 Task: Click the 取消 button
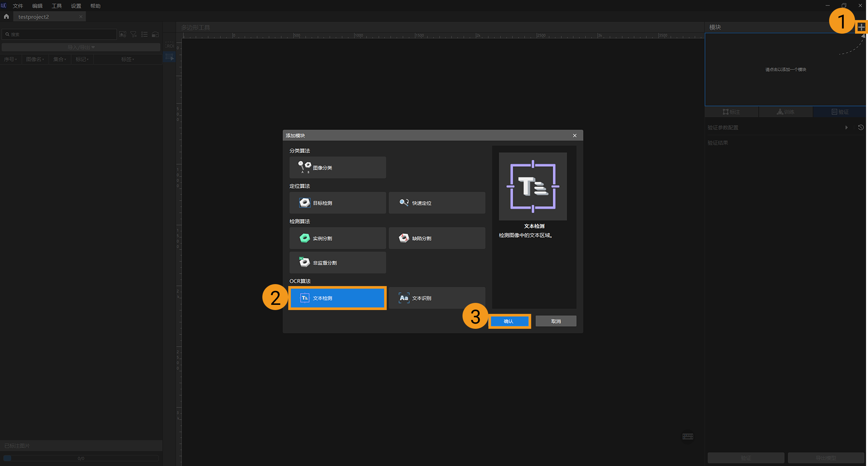click(x=556, y=321)
